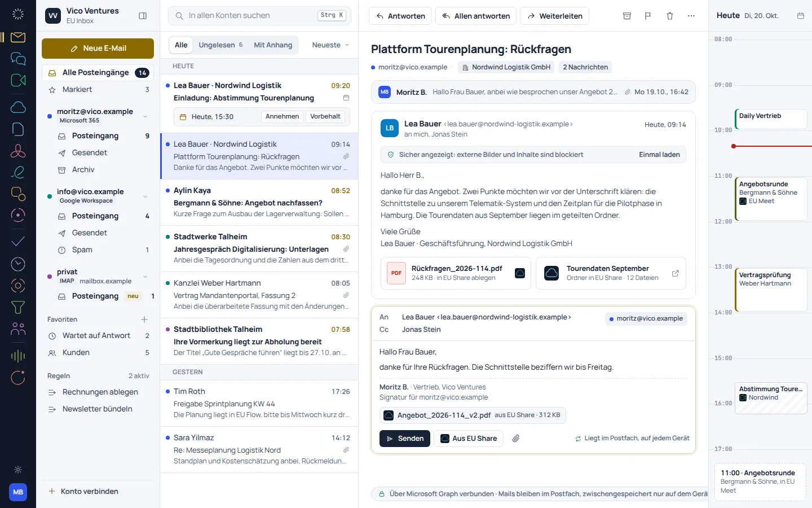812x508 pixels.
Task: Change the sender account moritz@vico.example
Action: [x=646, y=319]
